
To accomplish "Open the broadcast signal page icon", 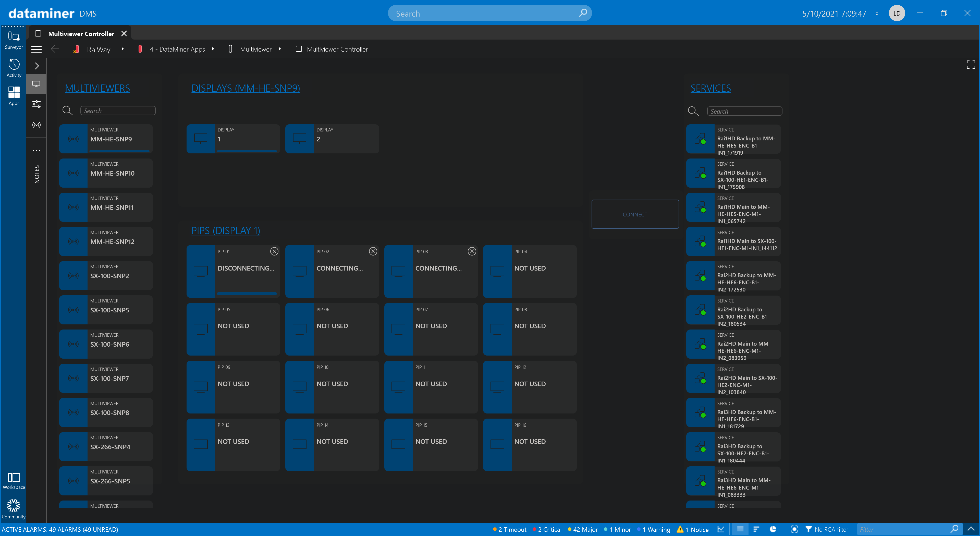I will (36, 125).
